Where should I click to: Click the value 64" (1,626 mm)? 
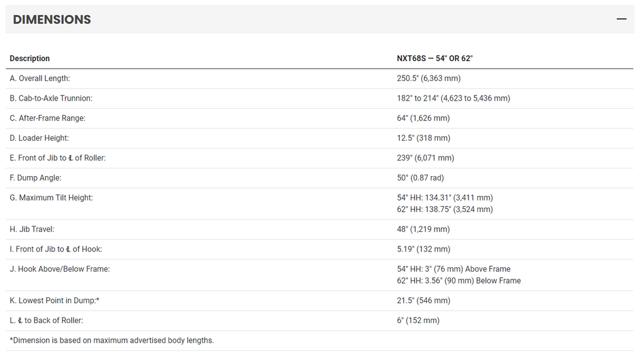[x=423, y=118]
